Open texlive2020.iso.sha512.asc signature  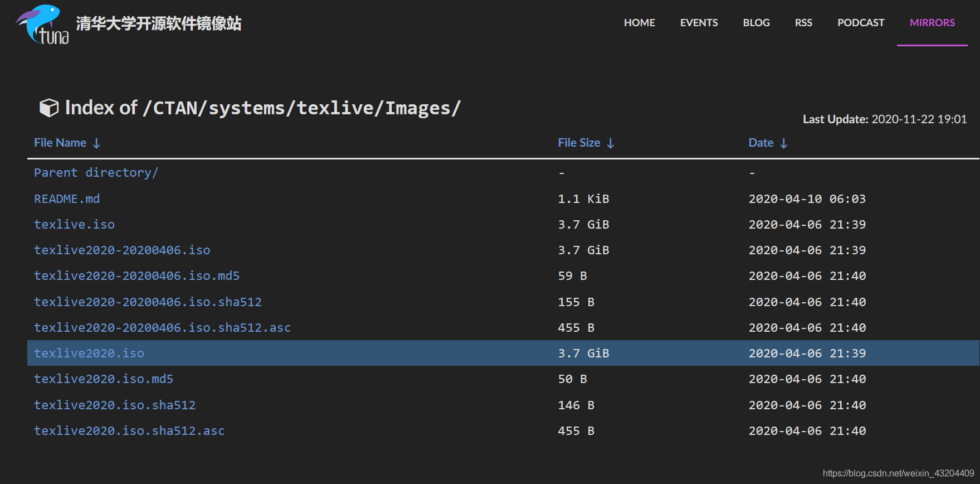[129, 431]
